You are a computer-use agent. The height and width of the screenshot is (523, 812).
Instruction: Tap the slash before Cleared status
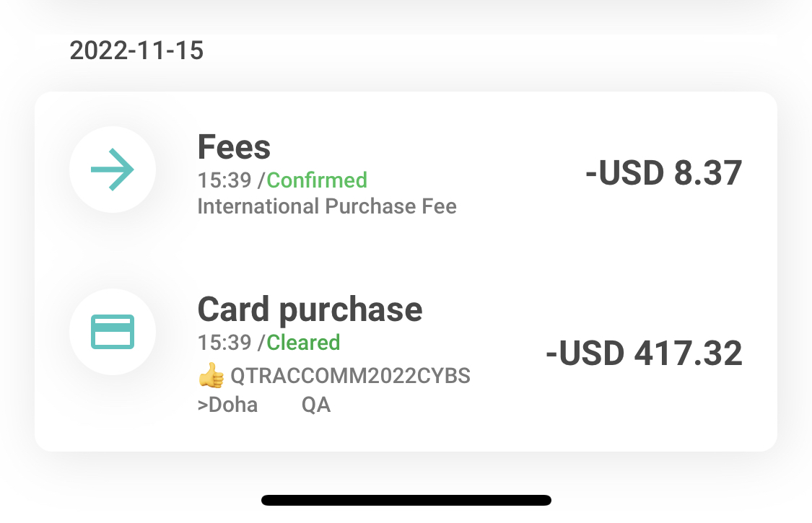click(x=262, y=342)
